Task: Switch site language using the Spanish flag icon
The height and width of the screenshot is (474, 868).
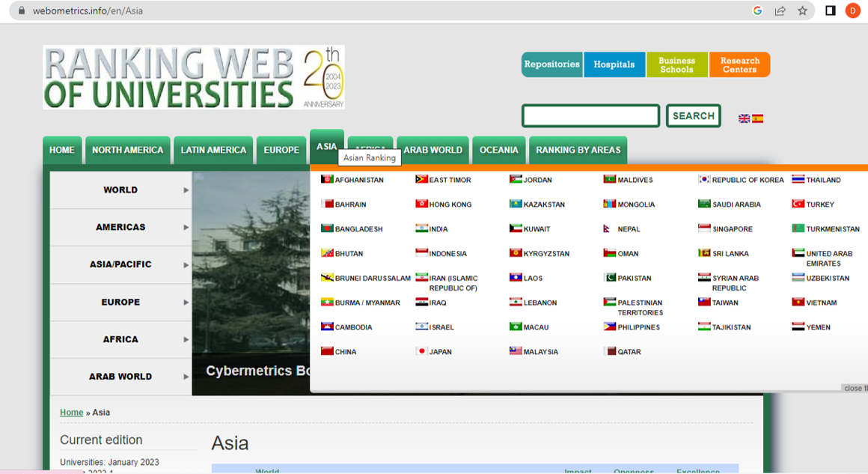Action: coord(757,118)
